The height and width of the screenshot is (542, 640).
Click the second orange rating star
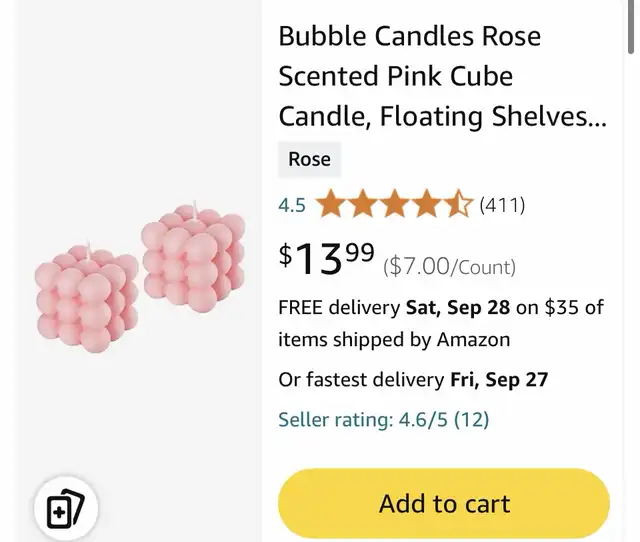(x=362, y=206)
